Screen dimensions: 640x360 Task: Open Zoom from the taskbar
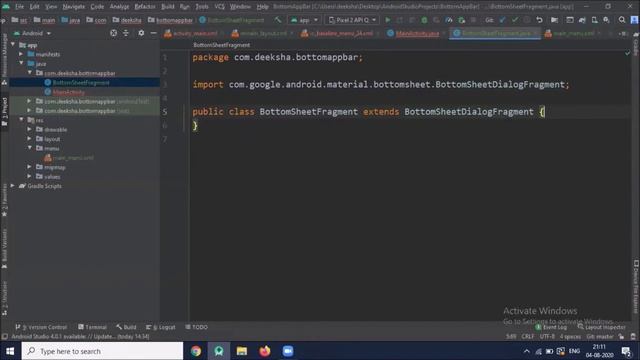point(288,351)
